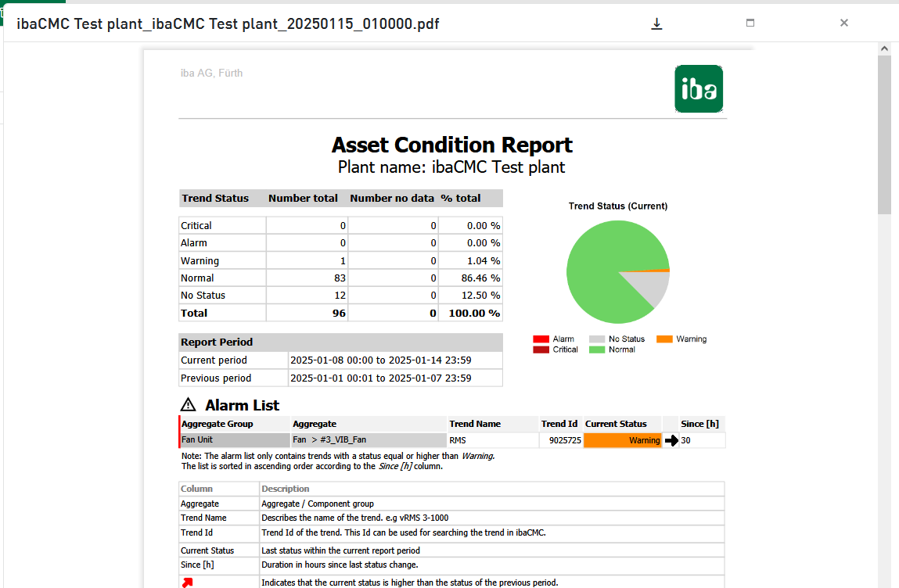
Task: Click the orange Warning status cell
Action: (x=622, y=440)
